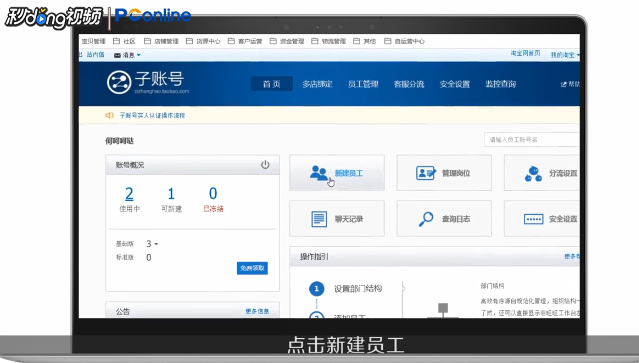
Task: Click the 已冻结 count number 0
Action: (x=213, y=194)
